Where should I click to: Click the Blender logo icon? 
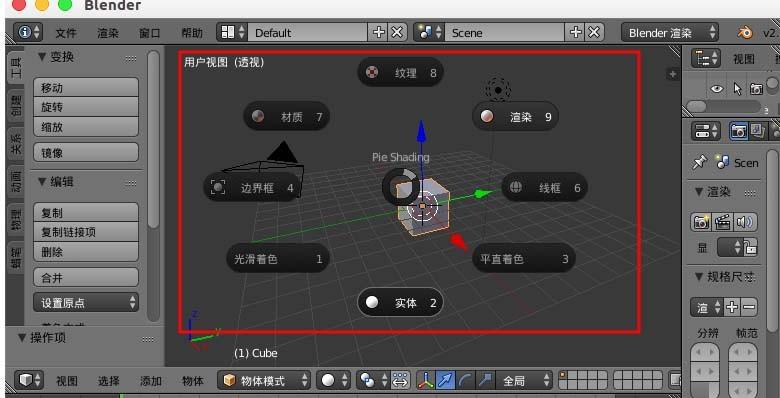[745, 33]
